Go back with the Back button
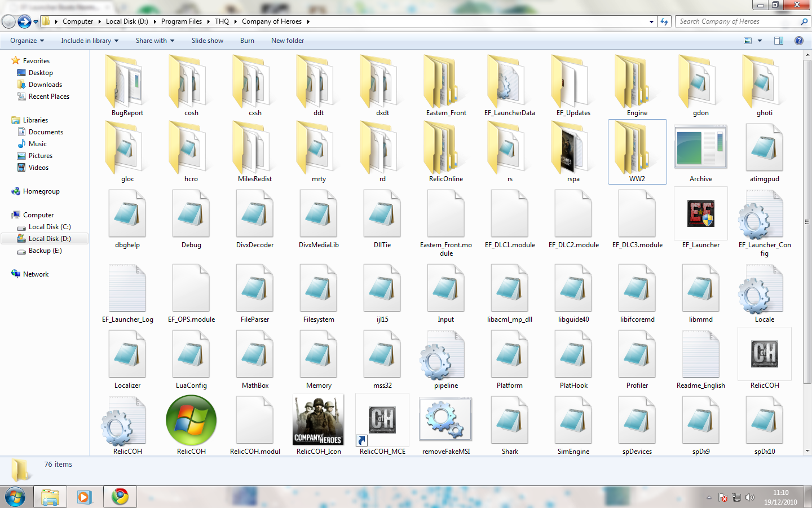 tap(8, 22)
